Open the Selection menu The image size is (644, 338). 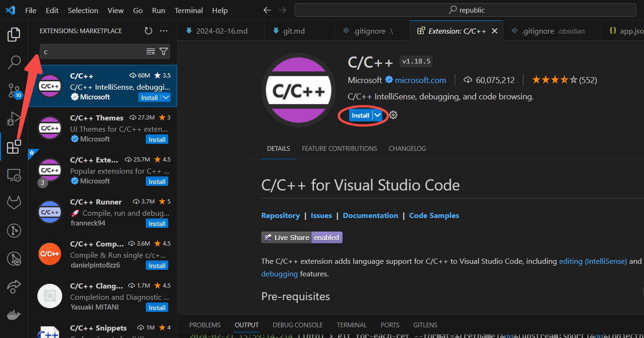[x=83, y=10]
